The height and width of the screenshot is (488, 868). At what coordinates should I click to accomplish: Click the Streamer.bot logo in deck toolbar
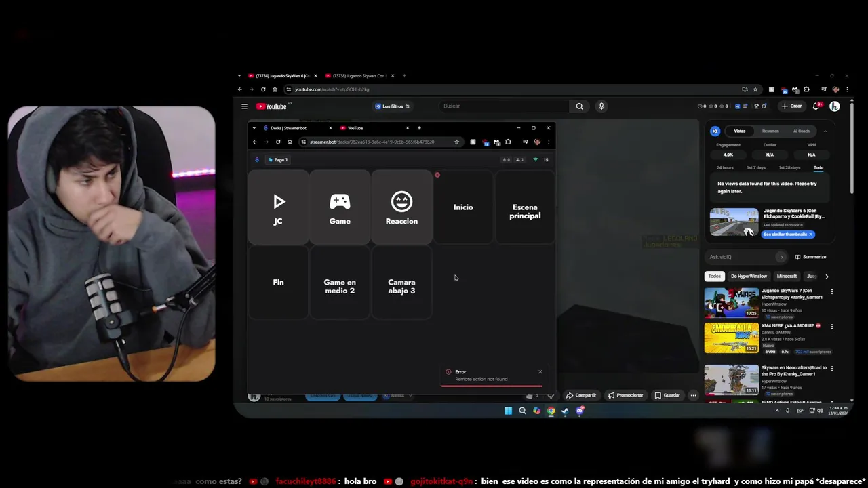256,160
